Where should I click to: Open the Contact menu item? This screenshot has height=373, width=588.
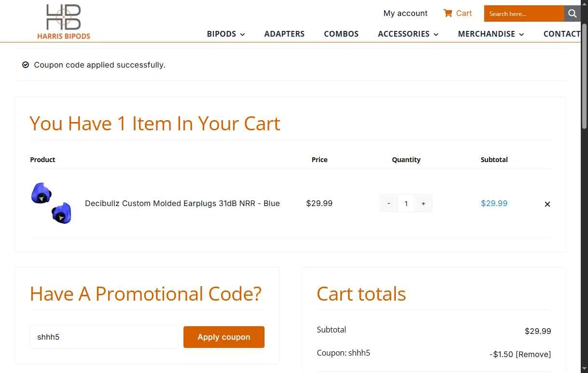coord(561,34)
